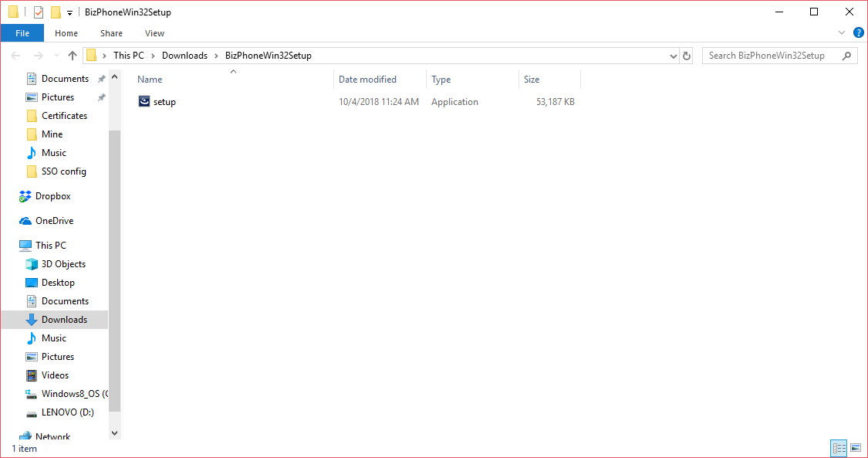This screenshot has height=458, width=868.
Task: Click the search magnifier icon
Action: [846, 56]
